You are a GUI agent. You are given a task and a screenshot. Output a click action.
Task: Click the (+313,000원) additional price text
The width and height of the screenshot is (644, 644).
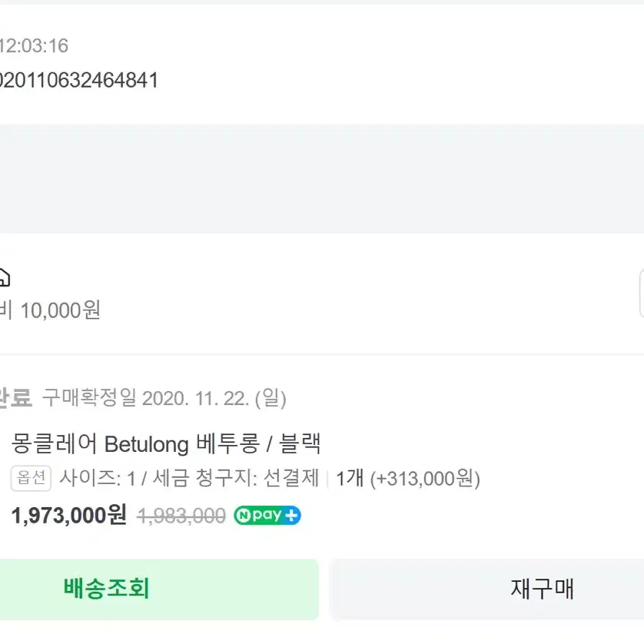(425, 479)
